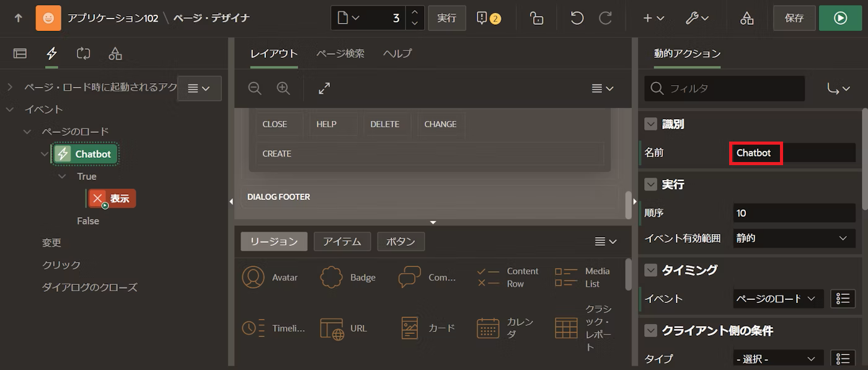Decrement the page number
This screenshot has width=868, height=370.
point(415,24)
